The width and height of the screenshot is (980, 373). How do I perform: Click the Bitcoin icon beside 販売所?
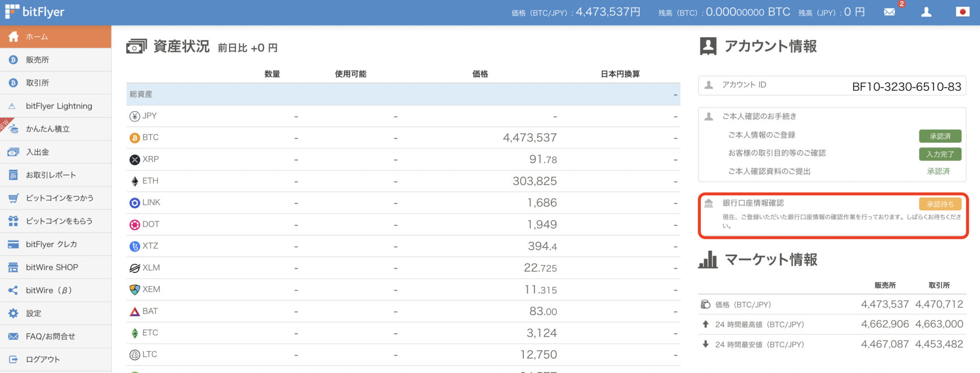point(13,60)
